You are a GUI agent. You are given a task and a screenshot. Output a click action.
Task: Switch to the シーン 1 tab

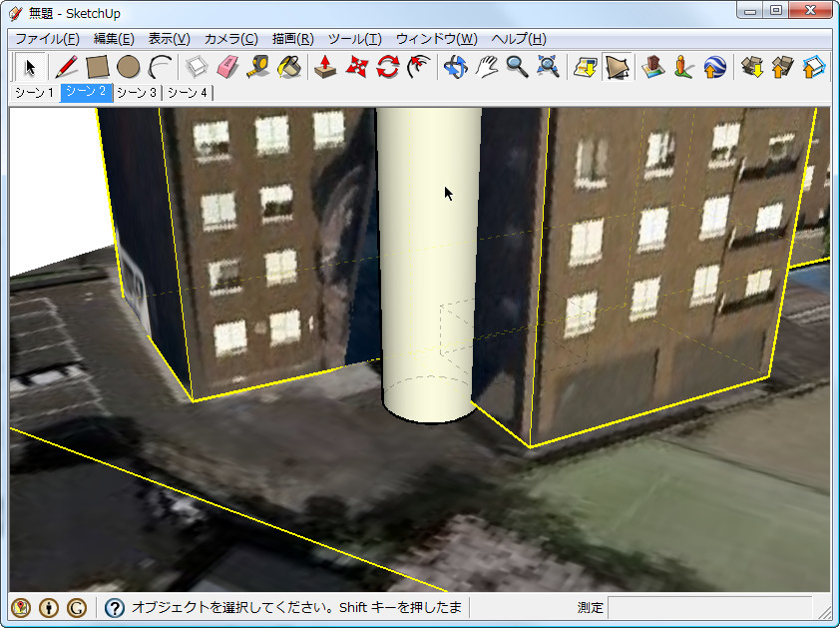(x=34, y=93)
